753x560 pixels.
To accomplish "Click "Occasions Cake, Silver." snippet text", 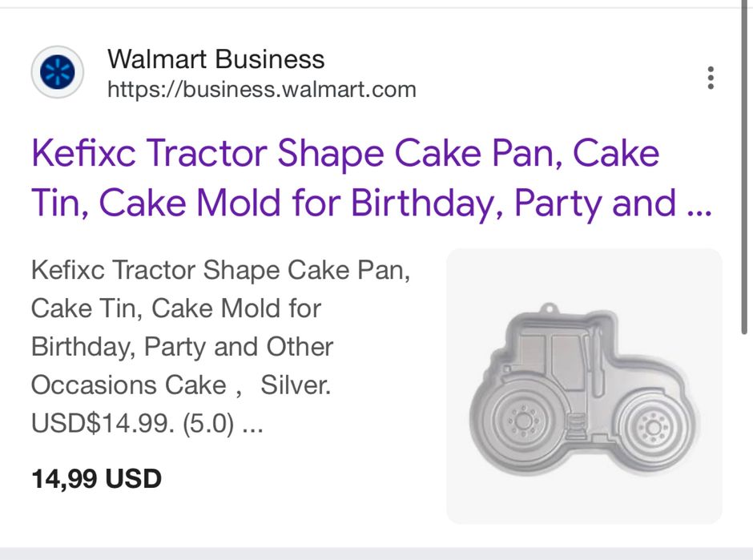I will tap(180, 386).
